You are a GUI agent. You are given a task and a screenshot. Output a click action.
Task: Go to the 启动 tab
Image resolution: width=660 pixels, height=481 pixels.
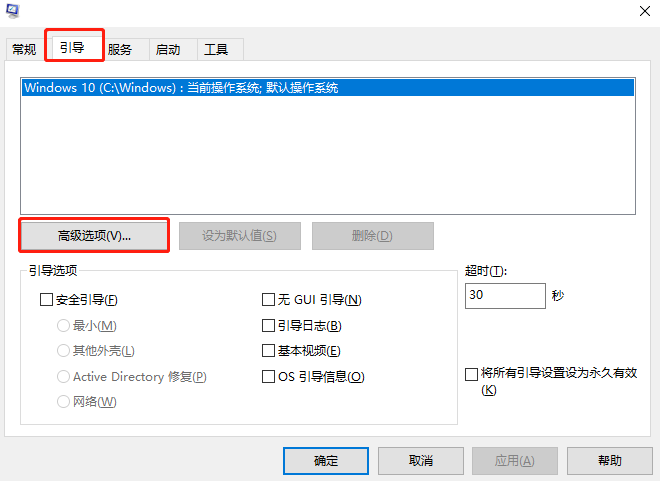168,49
